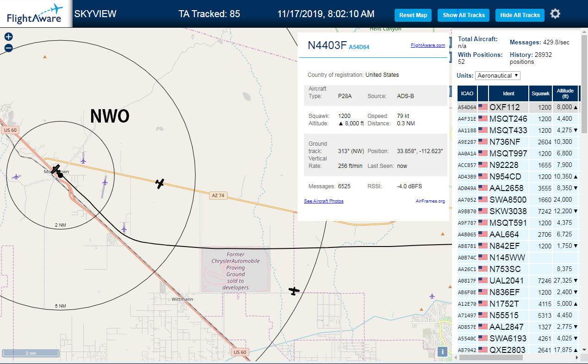
Task: Zoom out the map with minus icon
Action: [x=8, y=48]
